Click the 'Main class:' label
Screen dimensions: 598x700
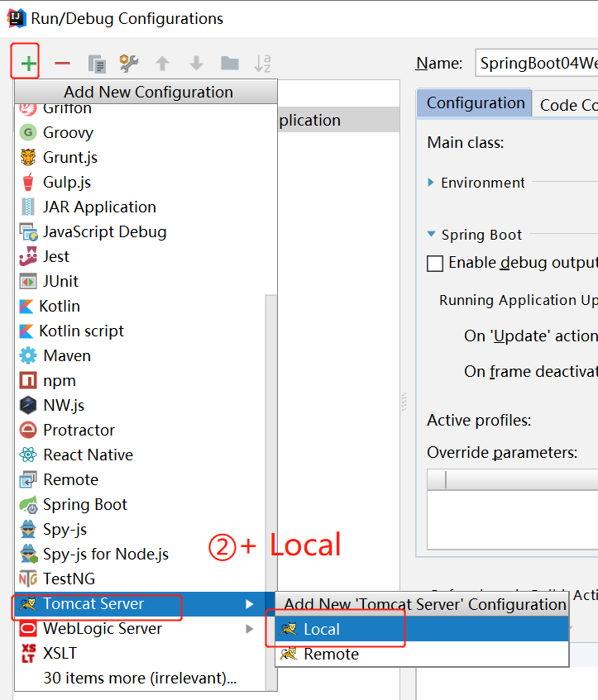[466, 143]
